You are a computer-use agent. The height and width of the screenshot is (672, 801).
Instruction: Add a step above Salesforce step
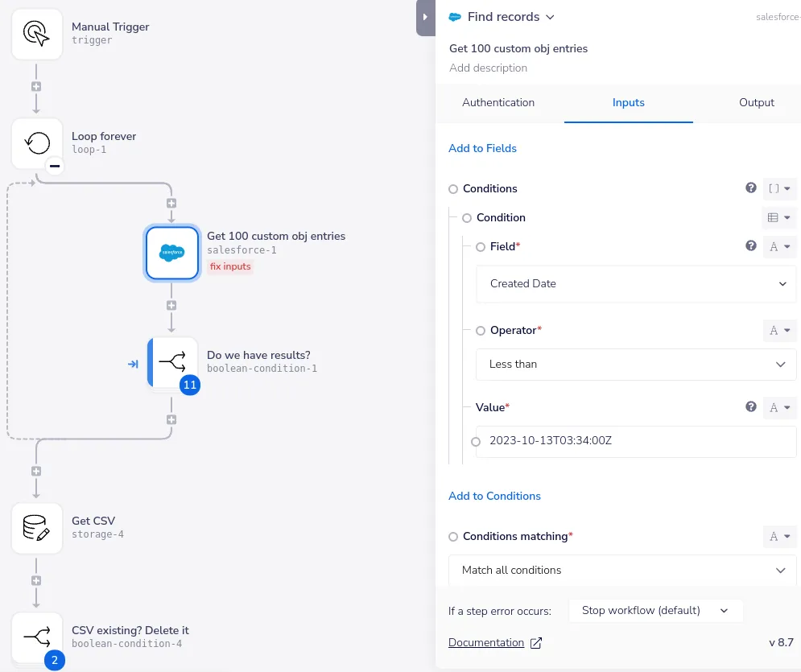tap(171, 204)
